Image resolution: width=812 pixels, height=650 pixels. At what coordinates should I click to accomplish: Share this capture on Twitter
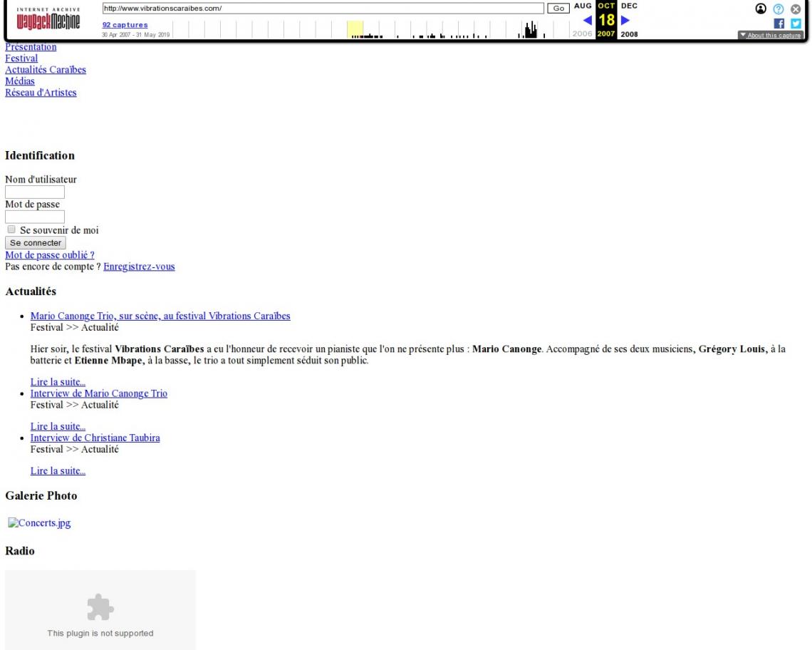[x=796, y=24]
